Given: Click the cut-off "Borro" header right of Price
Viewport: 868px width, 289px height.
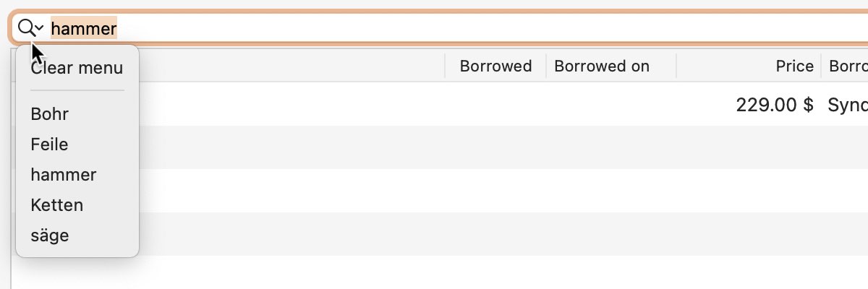Looking at the screenshot, I should click(848, 66).
